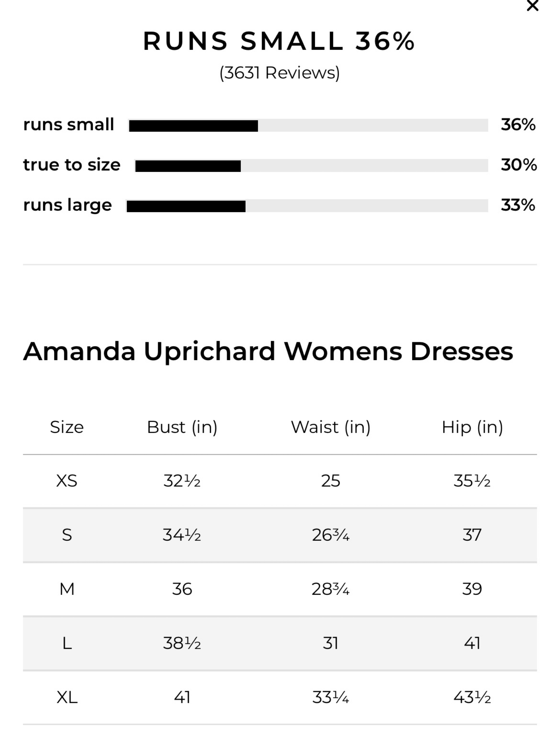Click the 33% runs large percentage
This screenshot has width=560, height=746.
tap(518, 205)
